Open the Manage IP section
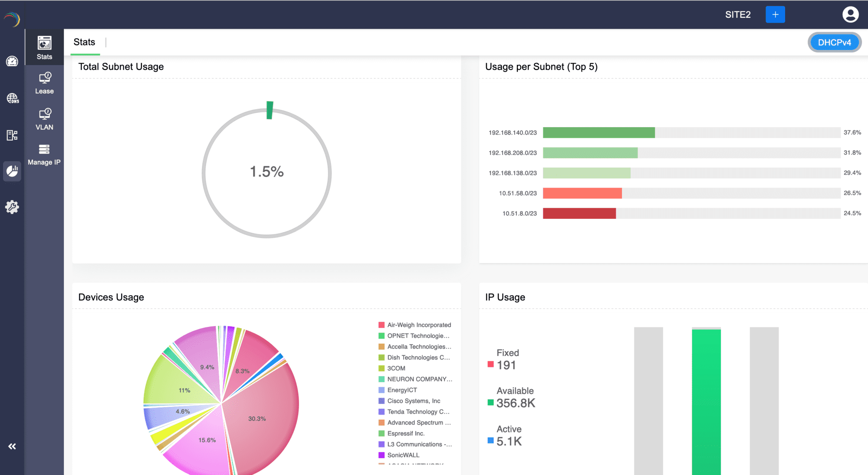Viewport: 868px width, 475px height. [x=44, y=155]
